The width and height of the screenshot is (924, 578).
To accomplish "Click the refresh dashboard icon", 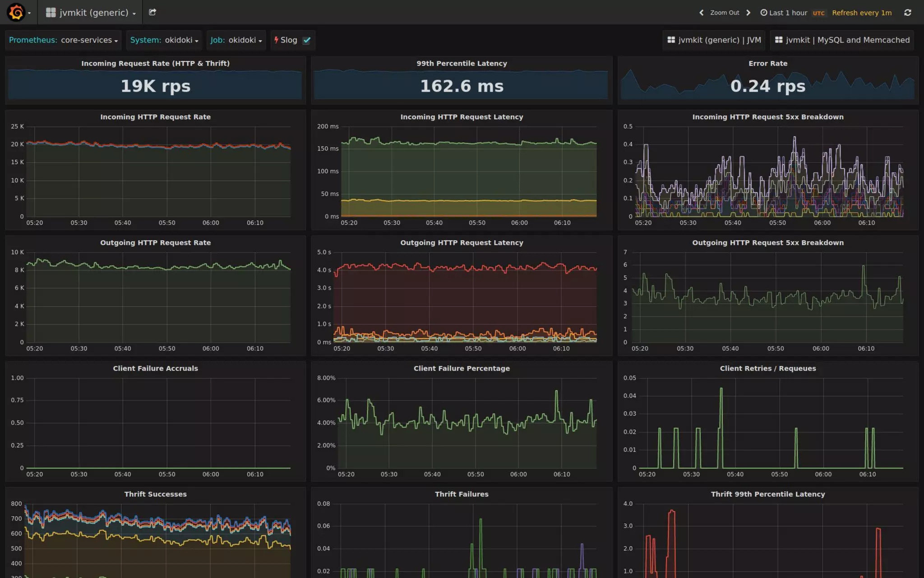I will [907, 13].
